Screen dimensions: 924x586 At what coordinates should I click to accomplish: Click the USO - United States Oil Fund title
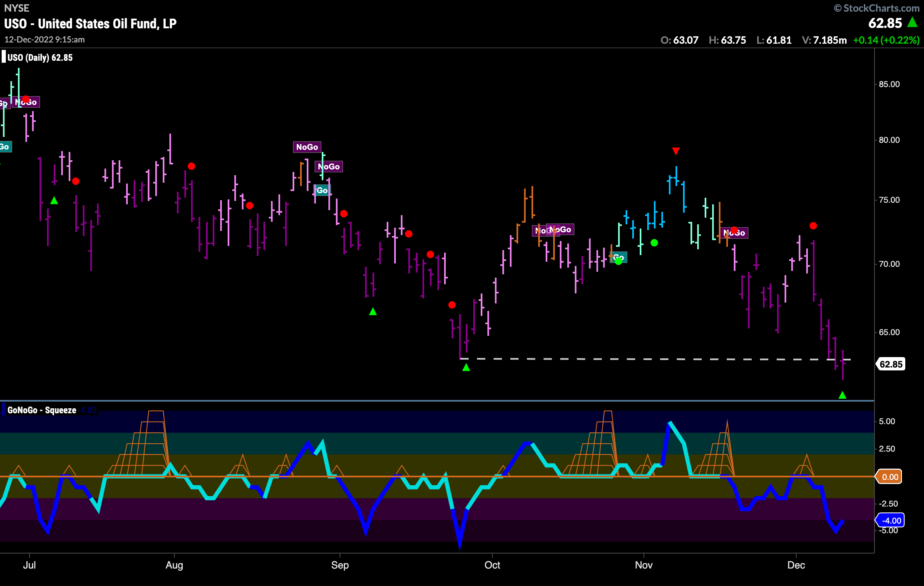(90, 24)
